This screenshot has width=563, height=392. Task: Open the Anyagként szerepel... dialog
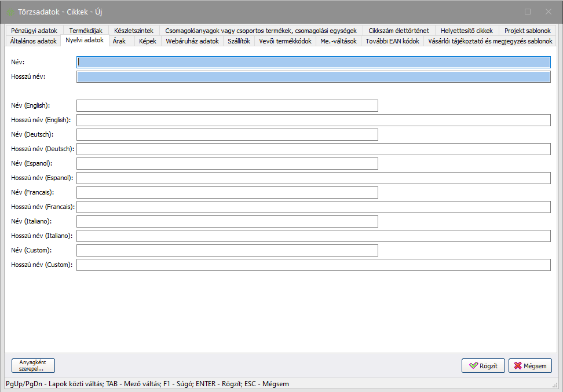(33, 365)
